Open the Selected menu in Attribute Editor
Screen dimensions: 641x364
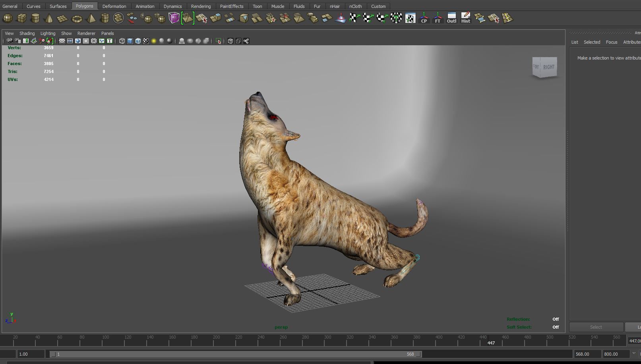coord(592,42)
